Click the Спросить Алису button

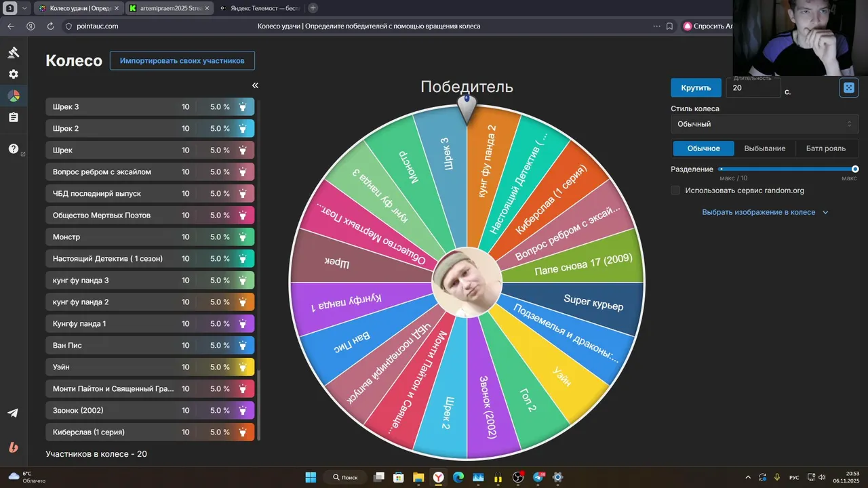[707, 26]
